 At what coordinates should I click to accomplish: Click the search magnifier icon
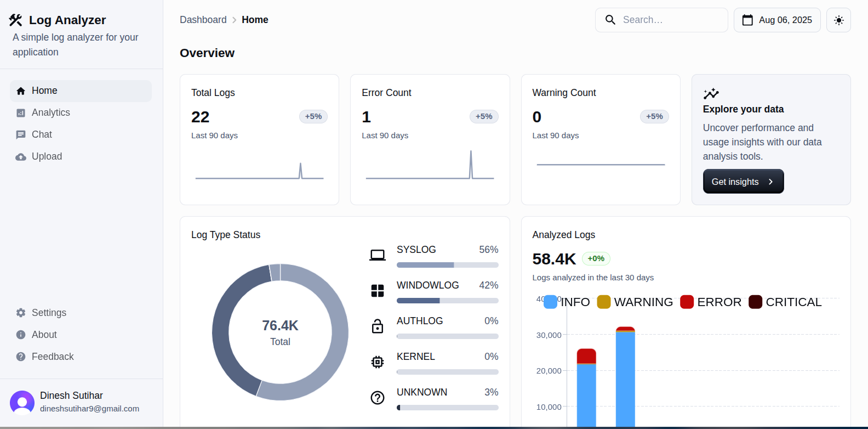[610, 20]
